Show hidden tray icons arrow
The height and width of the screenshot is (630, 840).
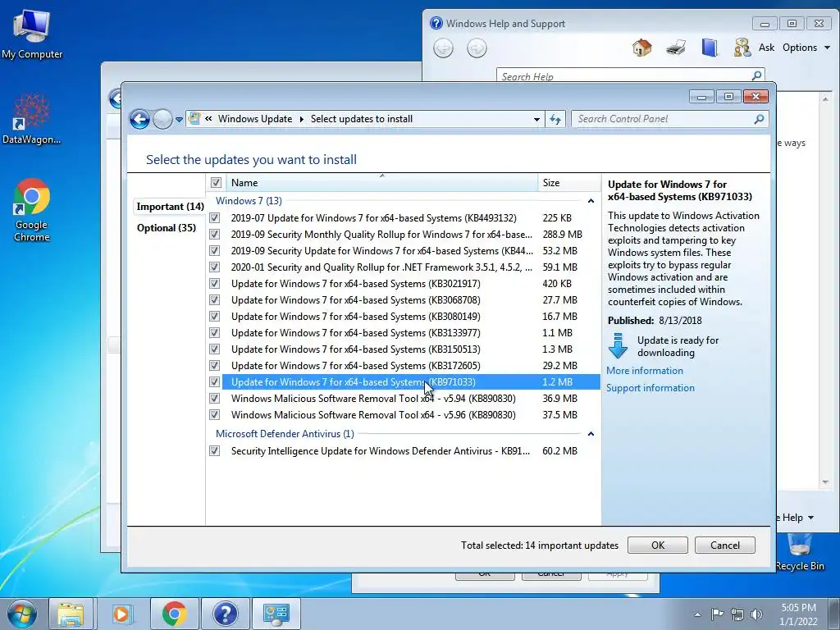[697, 614]
